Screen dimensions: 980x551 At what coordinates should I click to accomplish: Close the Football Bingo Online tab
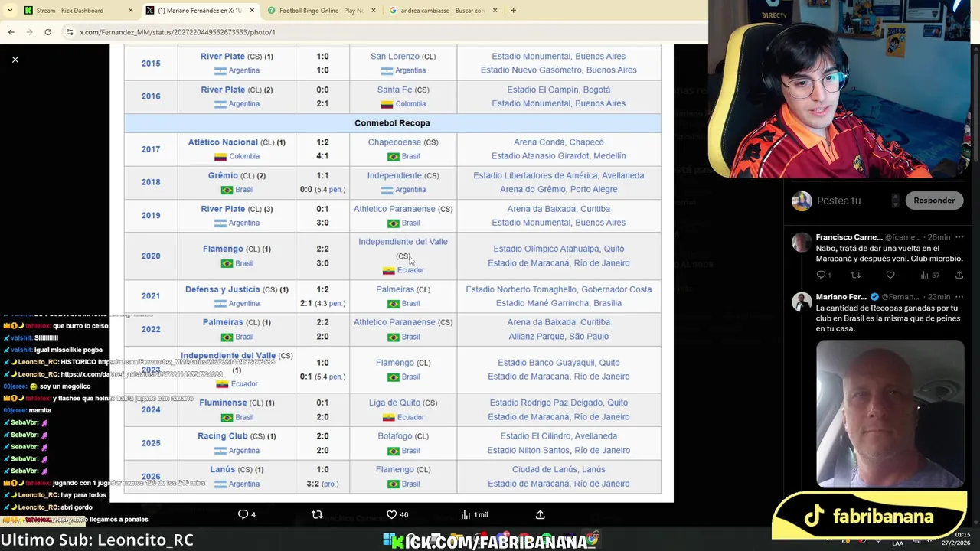tap(374, 11)
